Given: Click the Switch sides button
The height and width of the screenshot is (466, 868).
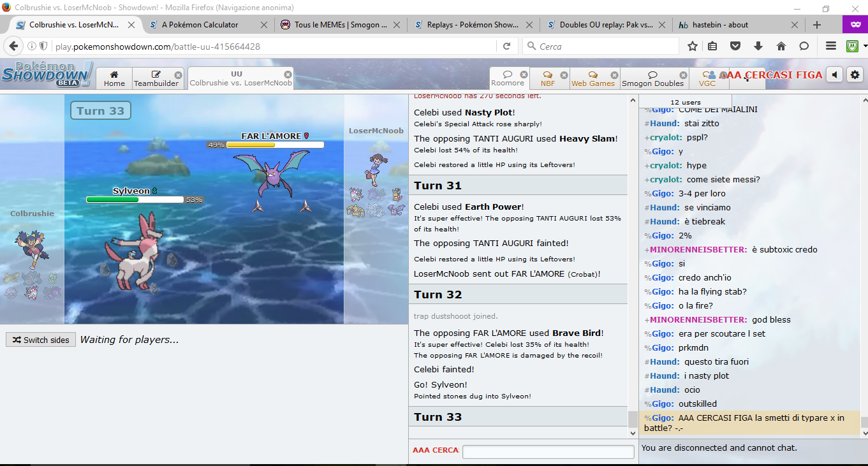Looking at the screenshot, I should click(x=41, y=340).
